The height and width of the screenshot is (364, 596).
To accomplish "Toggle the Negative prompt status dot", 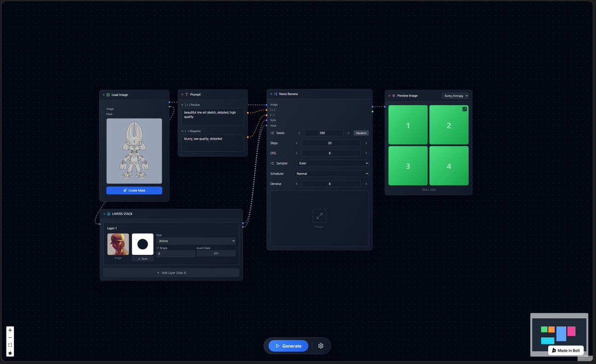I will click(182, 131).
